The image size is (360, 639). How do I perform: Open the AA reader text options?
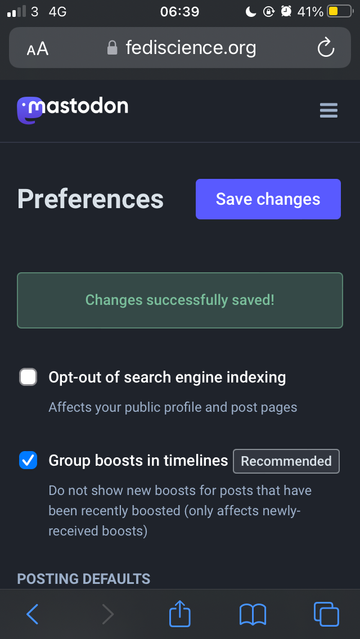(38, 49)
